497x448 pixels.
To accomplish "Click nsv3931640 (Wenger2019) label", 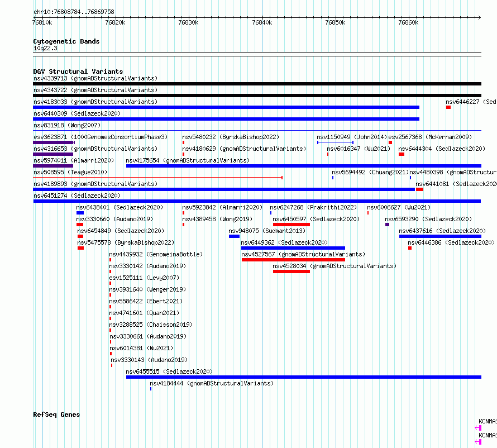I will click(x=147, y=289).
